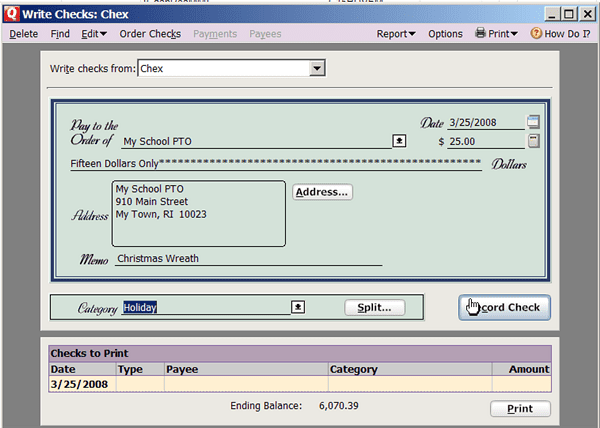The width and height of the screenshot is (600, 428).
Task: Open the Category list dropdown button
Action: (298, 307)
